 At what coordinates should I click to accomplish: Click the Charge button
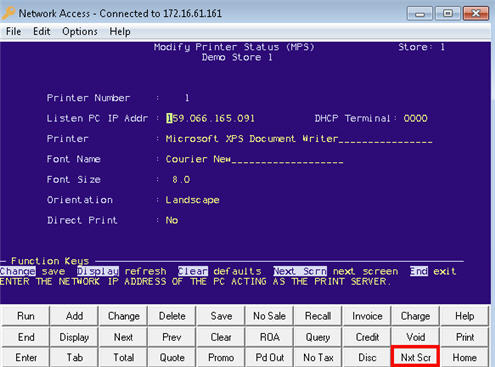pos(415,316)
